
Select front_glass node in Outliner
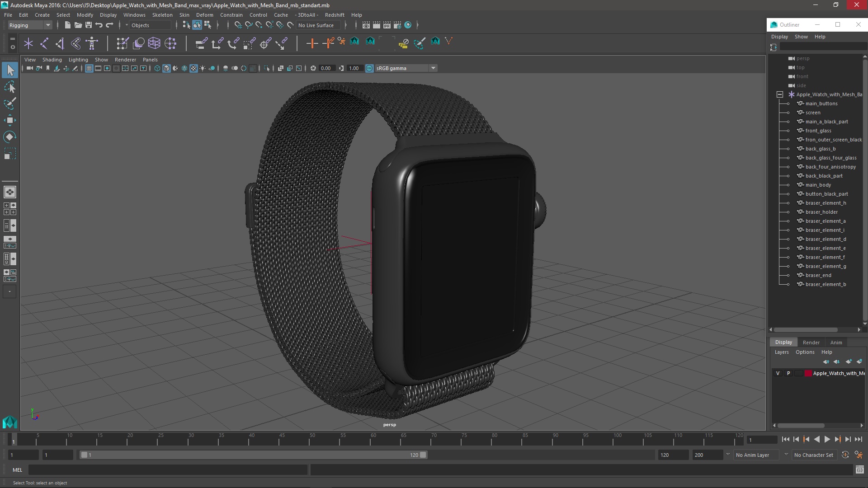[x=818, y=131]
